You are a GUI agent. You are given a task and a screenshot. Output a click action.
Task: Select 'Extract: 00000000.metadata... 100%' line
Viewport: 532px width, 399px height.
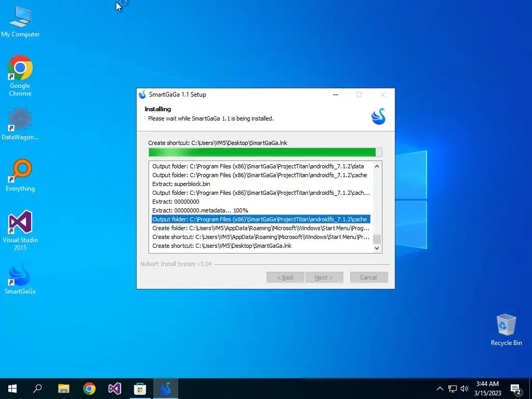click(261, 210)
